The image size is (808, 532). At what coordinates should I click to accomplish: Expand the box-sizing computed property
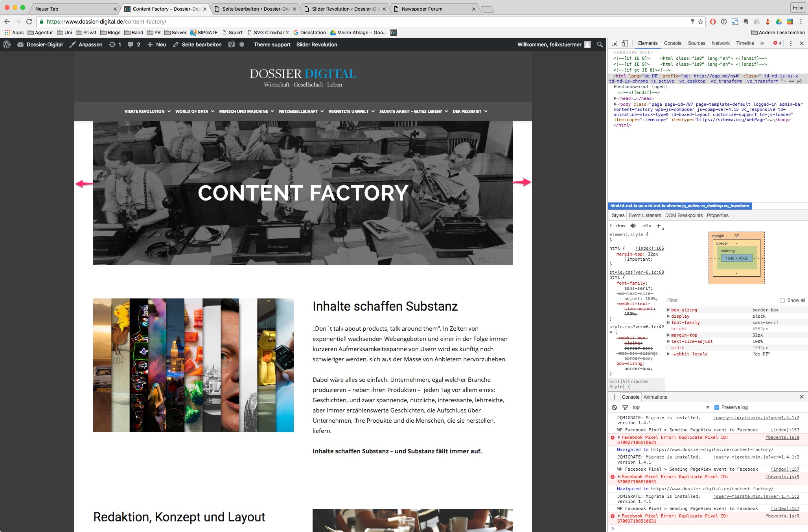tap(668, 310)
